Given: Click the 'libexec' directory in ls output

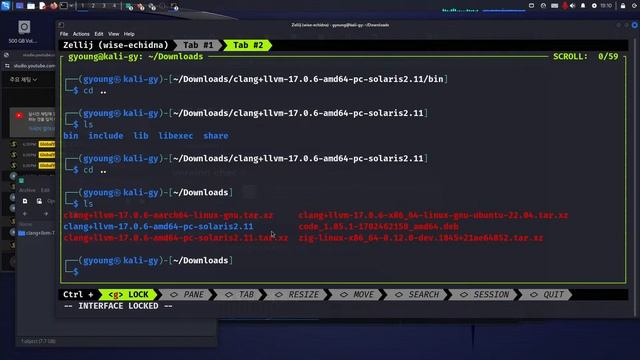Looking at the screenshot, I should 176,136.
